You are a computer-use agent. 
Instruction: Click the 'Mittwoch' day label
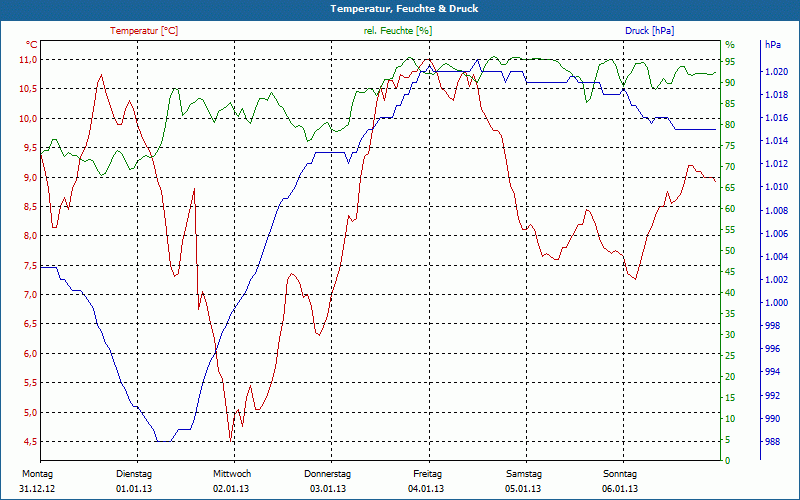click(x=232, y=474)
